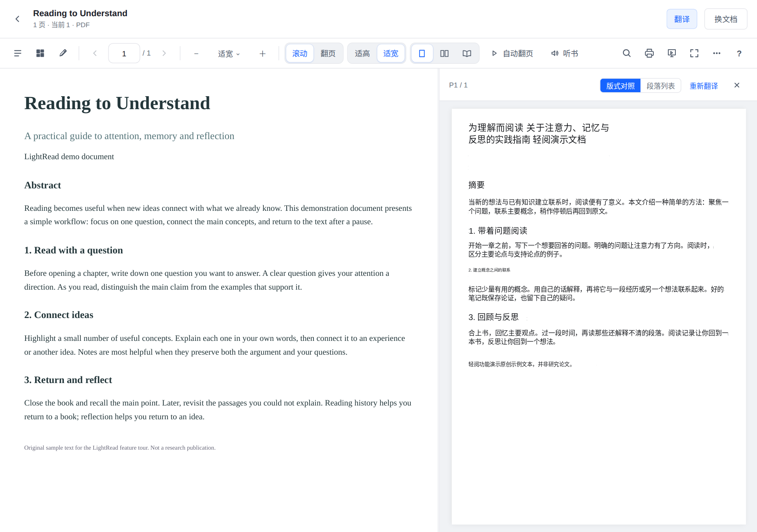Go to next page chevron
Screen dimensions: 757x532
click(x=164, y=53)
